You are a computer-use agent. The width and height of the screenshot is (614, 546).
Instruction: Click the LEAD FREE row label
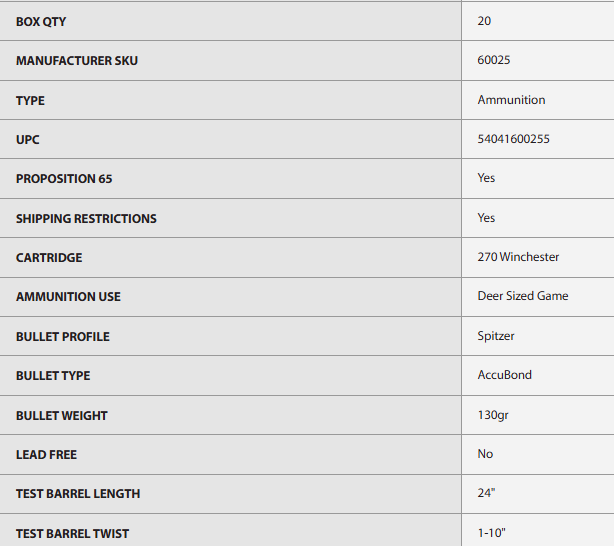tap(46, 455)
